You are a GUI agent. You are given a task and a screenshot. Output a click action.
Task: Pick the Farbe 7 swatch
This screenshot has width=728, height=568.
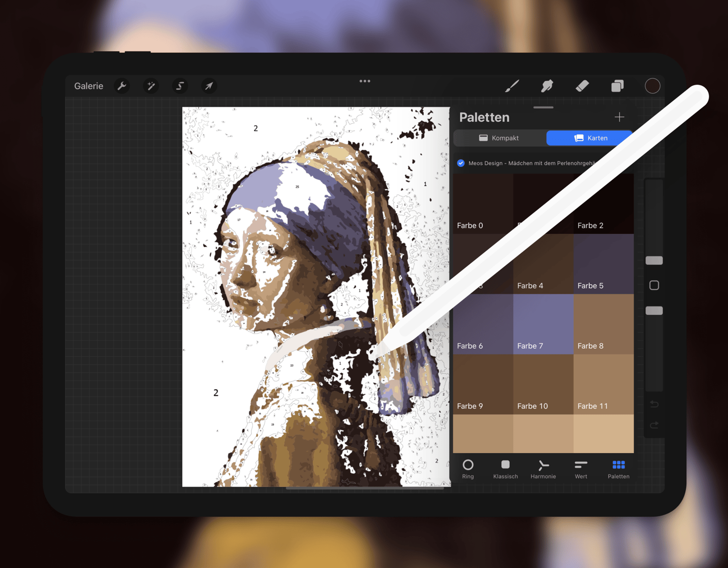(x=543, y=324)
